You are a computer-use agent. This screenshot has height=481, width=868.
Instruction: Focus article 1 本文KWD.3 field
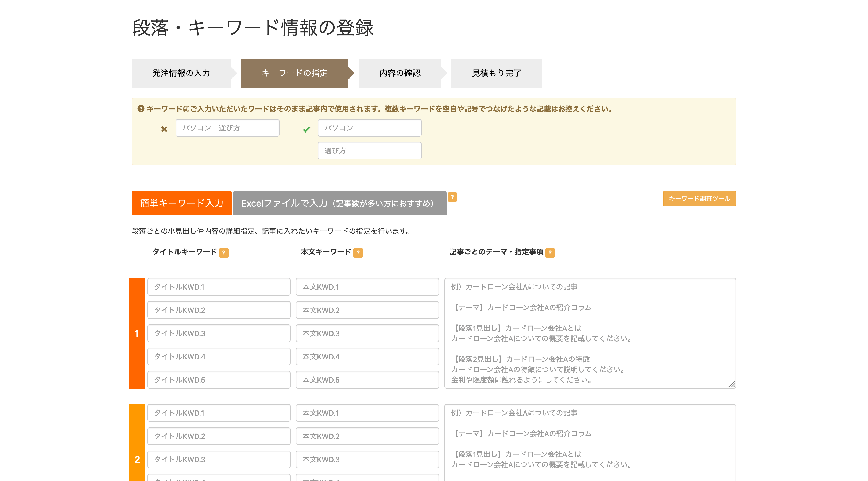[367, 333]
